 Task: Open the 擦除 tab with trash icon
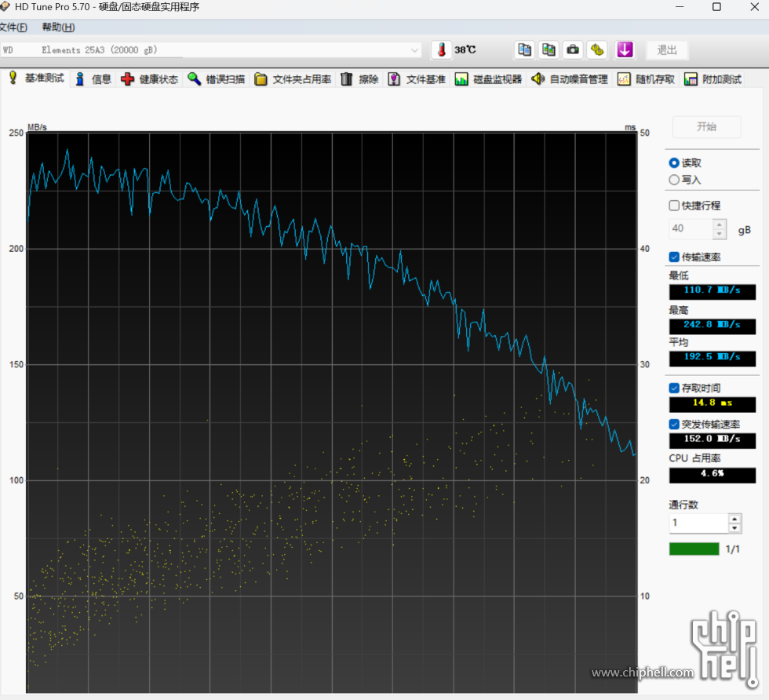(x=359, y=79)
